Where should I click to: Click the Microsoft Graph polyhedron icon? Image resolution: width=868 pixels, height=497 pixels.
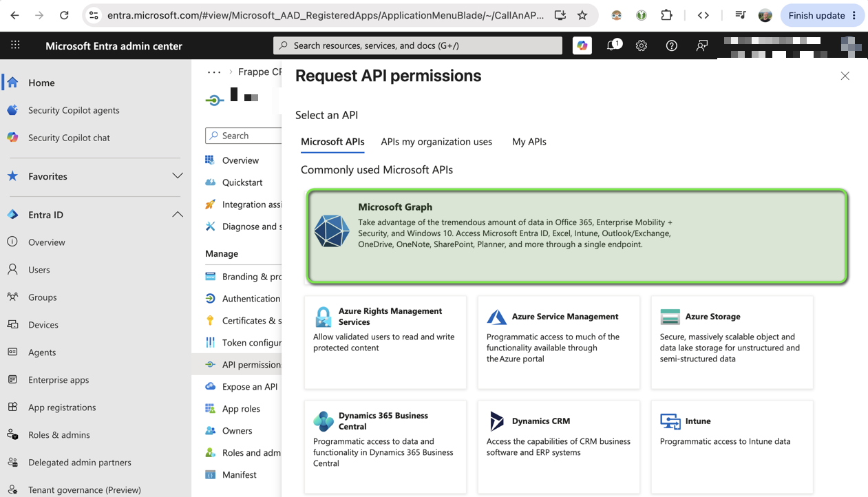coord(332,231)
